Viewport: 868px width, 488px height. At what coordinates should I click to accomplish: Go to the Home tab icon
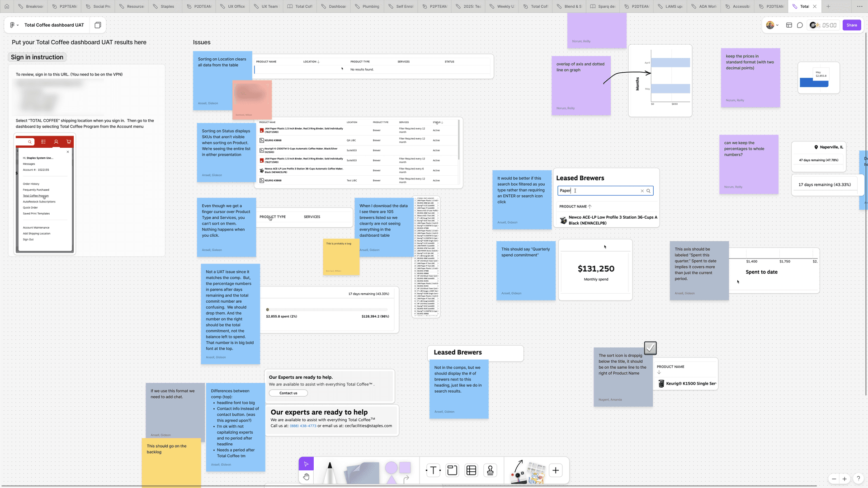(6, 6)
